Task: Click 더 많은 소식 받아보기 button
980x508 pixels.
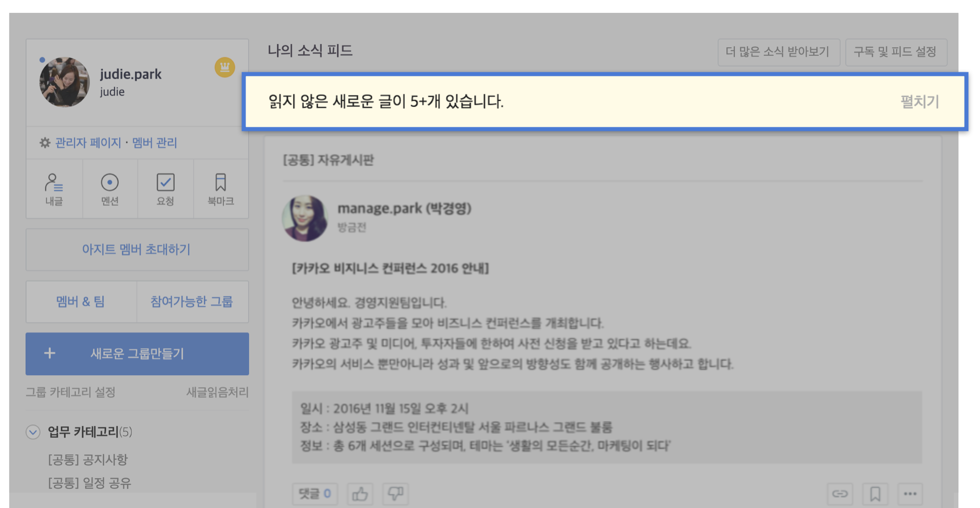Action: click(x=778, y=52)
